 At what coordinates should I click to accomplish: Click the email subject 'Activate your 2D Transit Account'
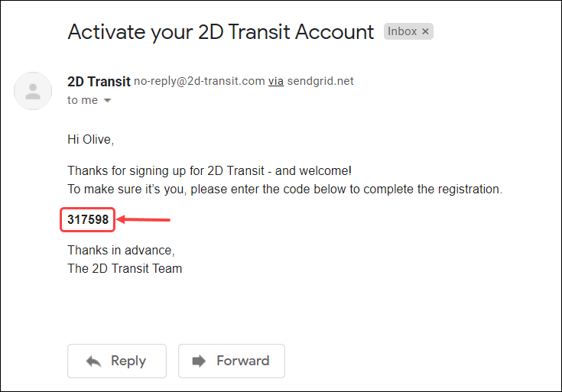point(221,32)
